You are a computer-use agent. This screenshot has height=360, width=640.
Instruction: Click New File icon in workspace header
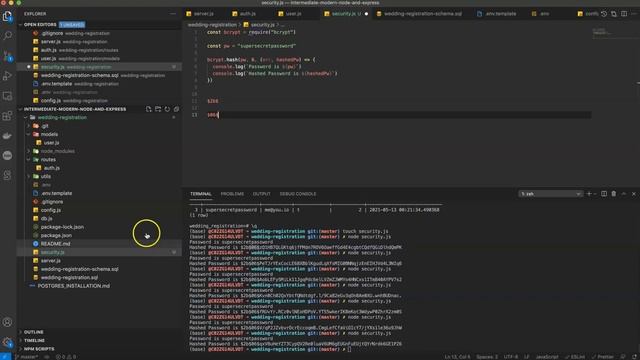[149, 109]
